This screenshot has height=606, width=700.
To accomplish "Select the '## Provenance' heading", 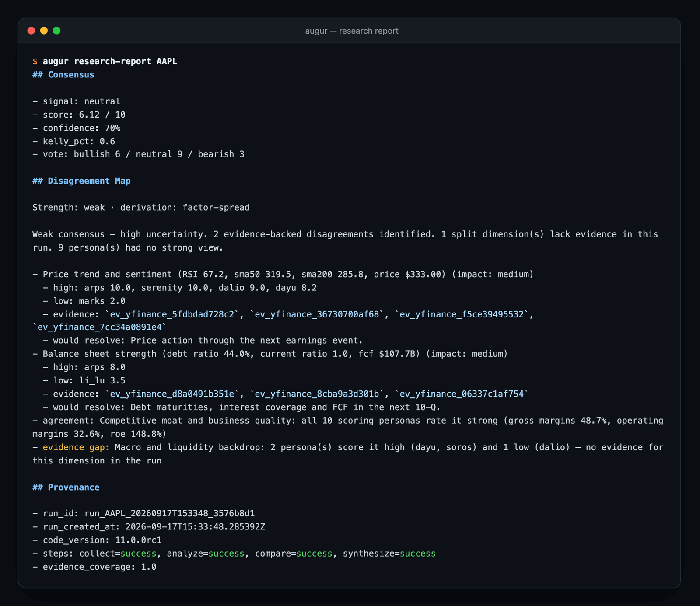I will (66, 488).
